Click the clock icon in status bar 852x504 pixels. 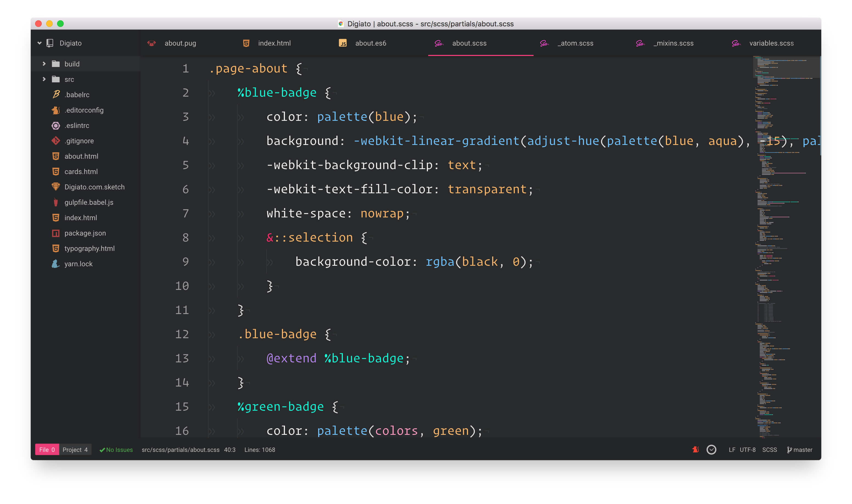click(x=711, y=449)
